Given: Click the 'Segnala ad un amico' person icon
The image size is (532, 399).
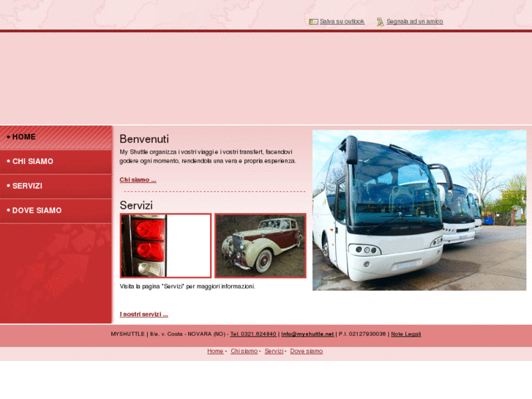Looking at the screenshot, I should pyautogui.click(x=381, y=22).
